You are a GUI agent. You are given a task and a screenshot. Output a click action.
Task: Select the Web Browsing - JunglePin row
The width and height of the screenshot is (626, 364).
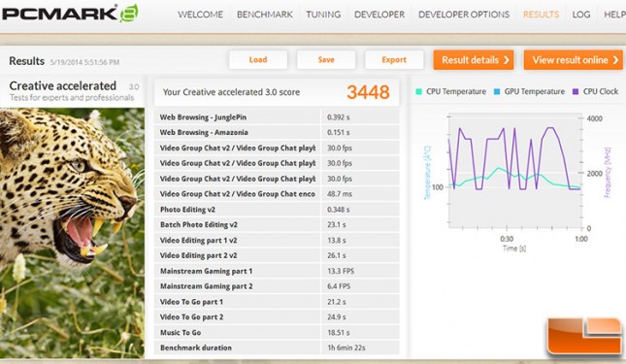277,116
